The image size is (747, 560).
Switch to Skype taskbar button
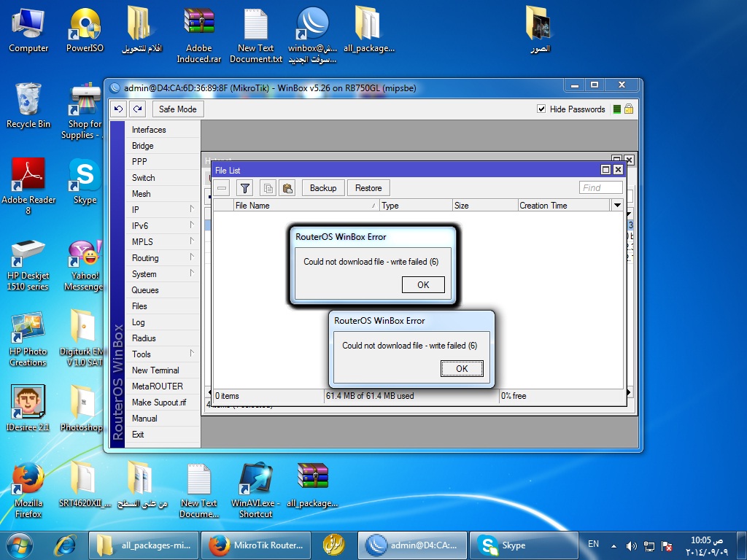(x=524, y=545)
